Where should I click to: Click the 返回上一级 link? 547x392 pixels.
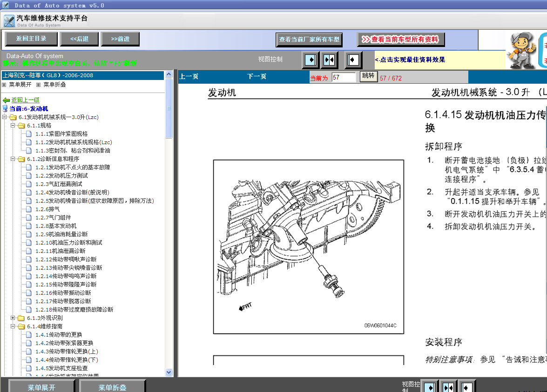click(25, 100)
